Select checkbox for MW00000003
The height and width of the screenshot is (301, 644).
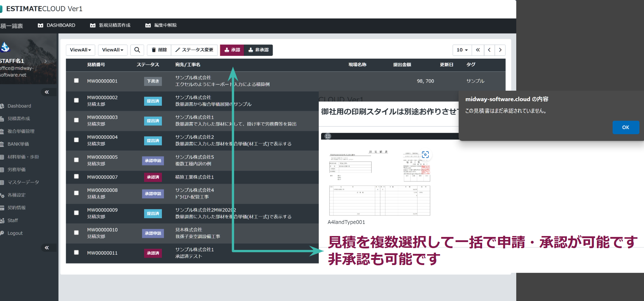[x=76, y=120]
